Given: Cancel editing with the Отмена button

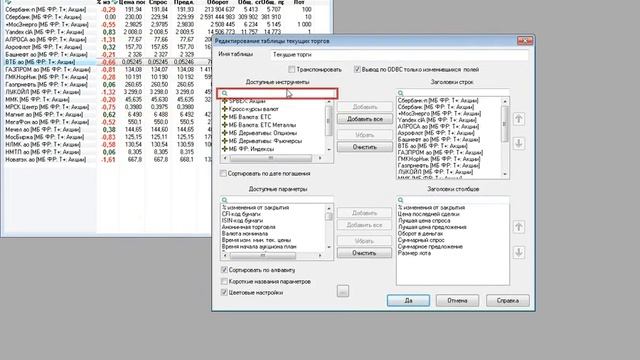Looking at the screenshot, I should [x=457, y=300].
